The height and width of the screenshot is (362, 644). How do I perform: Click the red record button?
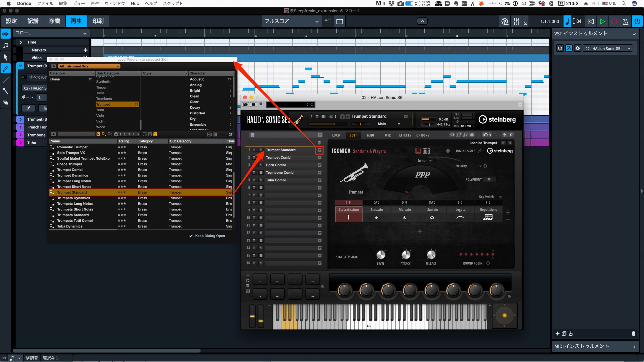pyautogui.click(x=614, y=21)
